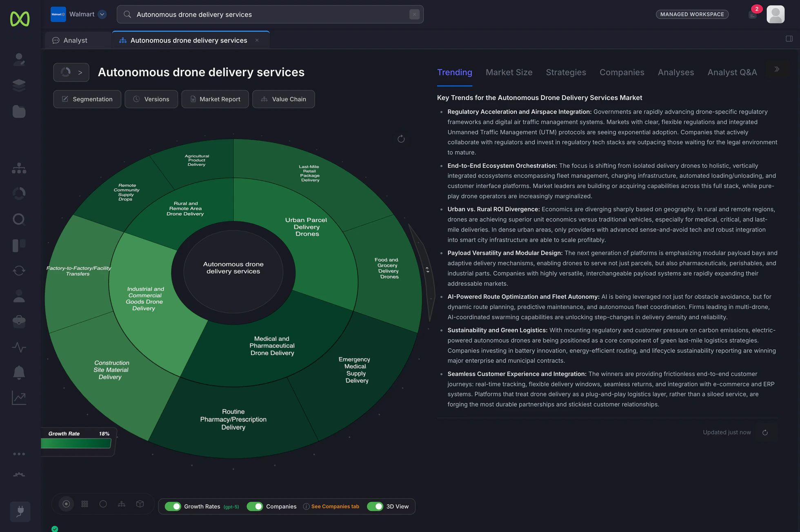Click the Growth Rate legend bar
The width and height of the screenshot is (800, 532).
76,443
